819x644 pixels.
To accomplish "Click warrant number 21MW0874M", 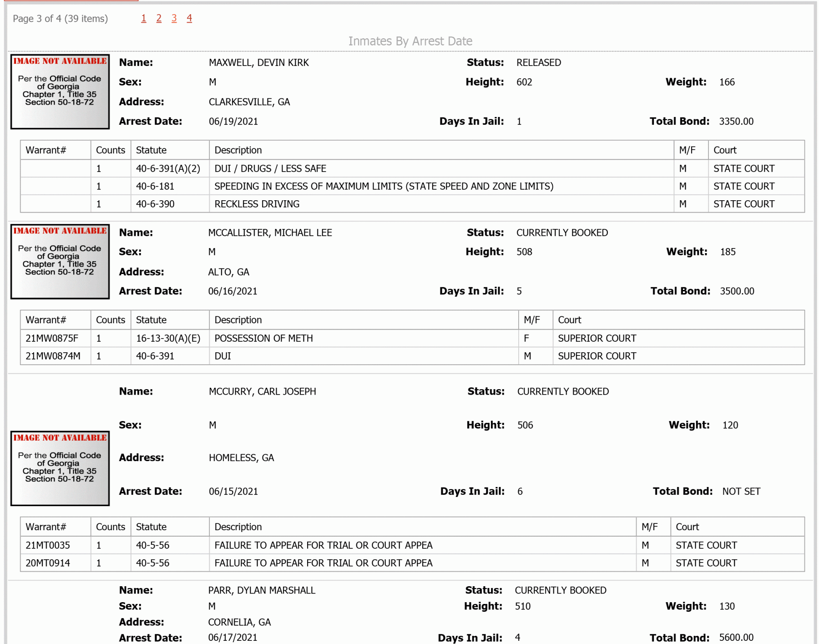I will tap(53, 356).
